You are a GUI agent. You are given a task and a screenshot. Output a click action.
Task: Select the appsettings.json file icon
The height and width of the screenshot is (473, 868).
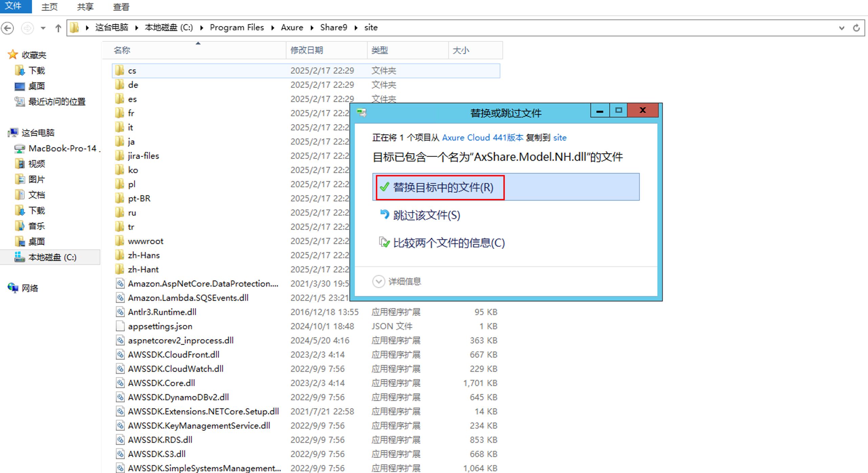tap(120, 326)
